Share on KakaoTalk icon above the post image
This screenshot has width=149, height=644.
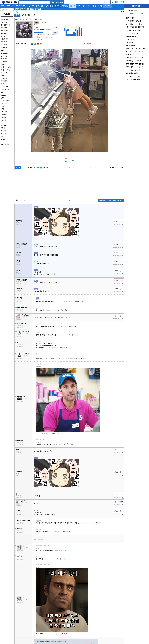[x=38, y=44]
